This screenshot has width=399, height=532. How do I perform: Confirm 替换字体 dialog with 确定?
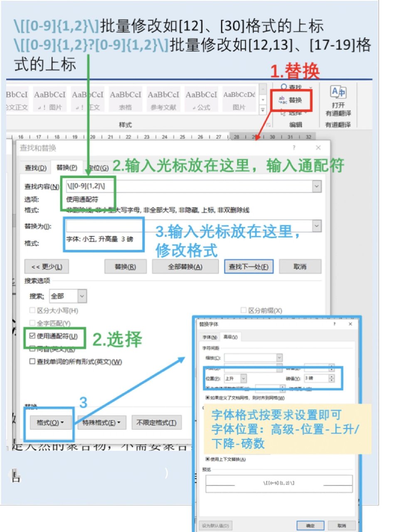[310, 525]
